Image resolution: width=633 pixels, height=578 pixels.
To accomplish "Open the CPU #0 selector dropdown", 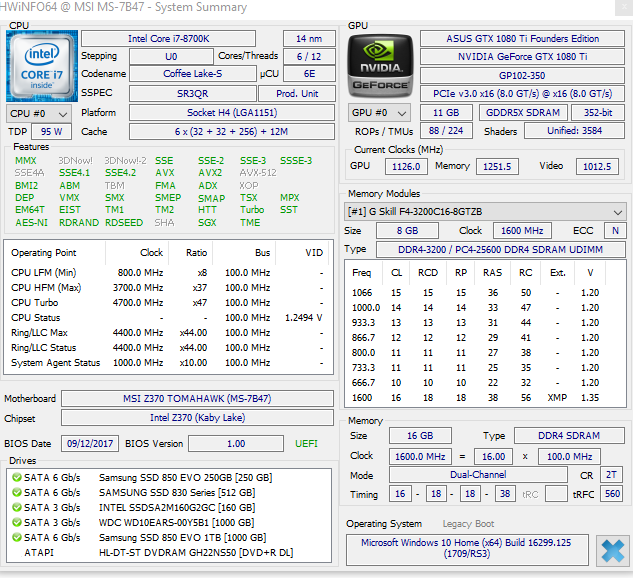I will coord(39,114).
